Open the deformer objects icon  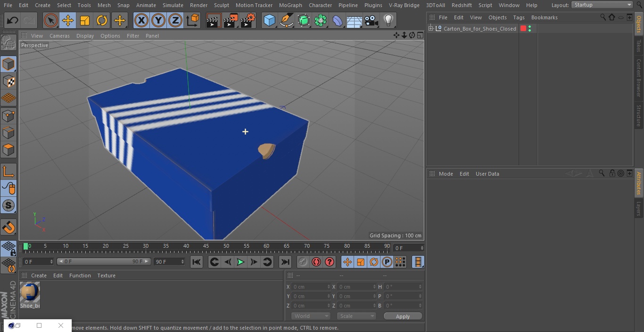tap(338, 20)
